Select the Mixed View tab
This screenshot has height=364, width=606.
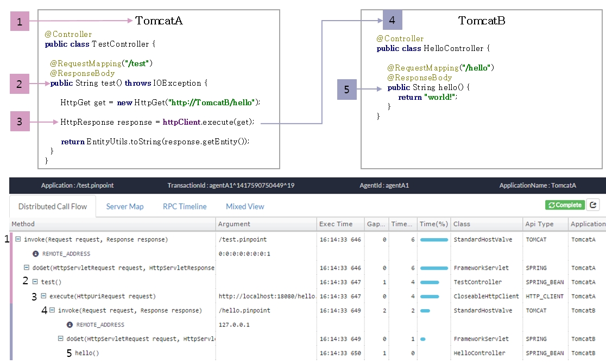[245, 206]
